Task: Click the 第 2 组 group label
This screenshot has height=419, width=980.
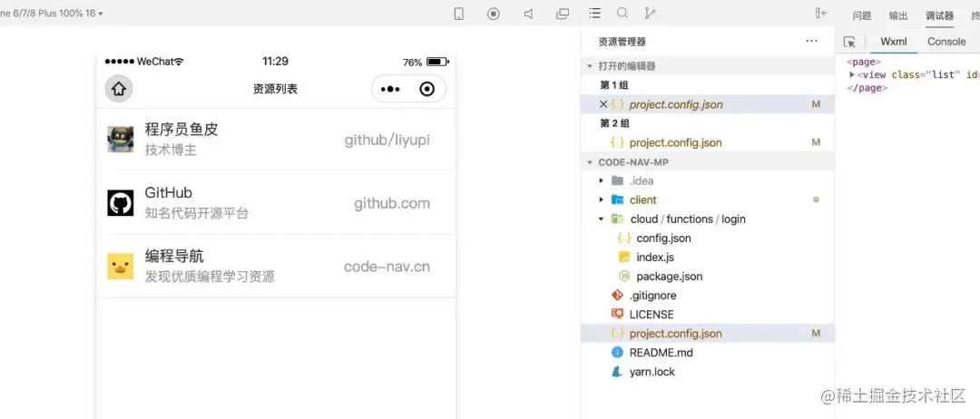Action: point(614,123)
